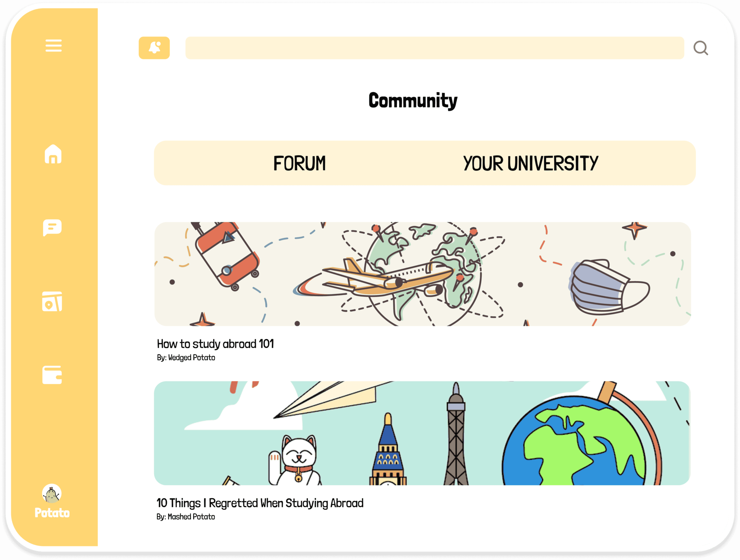Open the travel illustration banner with airplane
Image resolution: width=740 pixels, height=560 pixels.
pyautogui.click(x=422, y=274)
